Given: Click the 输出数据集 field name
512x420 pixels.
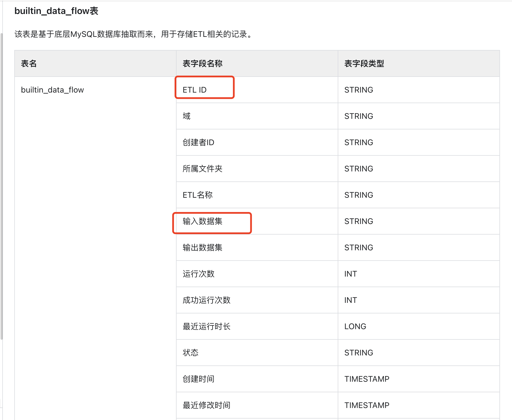Looking at the screenshot, I should 203,247.
